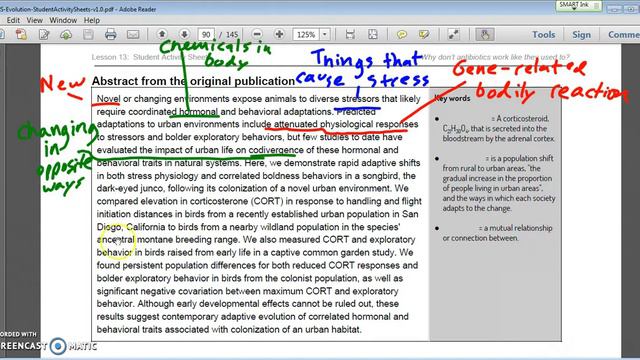Image resolution: width=640 pixels, height=360 pixels.
Task: Print the document with the printer icon
Action: [110, 35]
